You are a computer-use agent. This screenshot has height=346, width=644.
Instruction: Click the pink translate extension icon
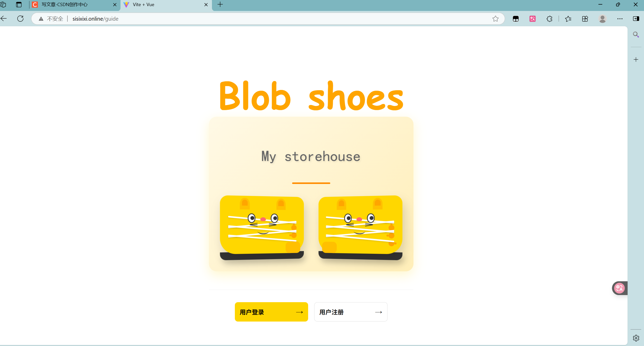(532, 19)
